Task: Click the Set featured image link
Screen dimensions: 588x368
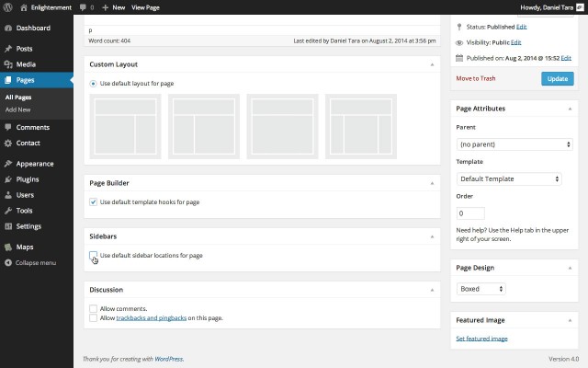Action: [x=481, y=339]
